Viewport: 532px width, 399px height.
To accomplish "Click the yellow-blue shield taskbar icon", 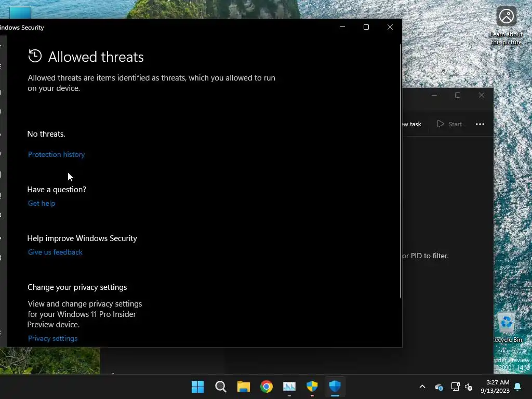I will pos(312,387).
